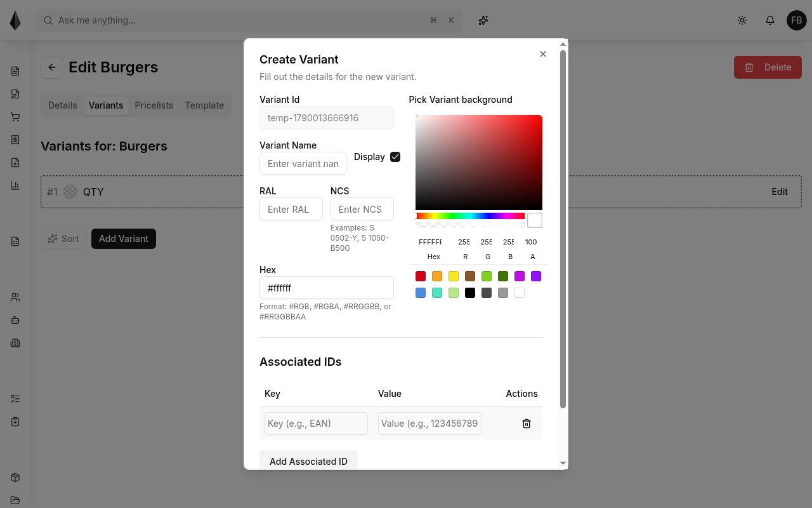The height and width of the screenshot is (508, 812).
Task: Toggle the Display checkbox
Action: [395, 157]
